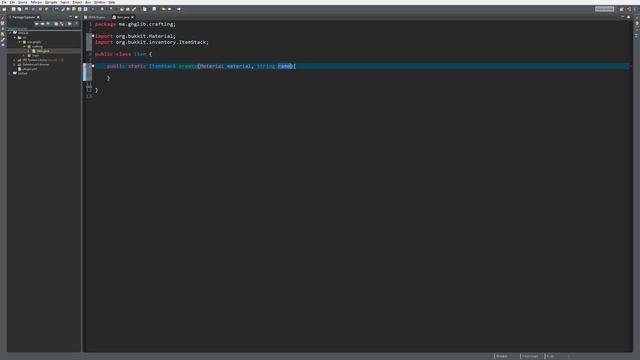Open the Refactor menu
The height and width of the screenshot is (360, 640).
36,2
